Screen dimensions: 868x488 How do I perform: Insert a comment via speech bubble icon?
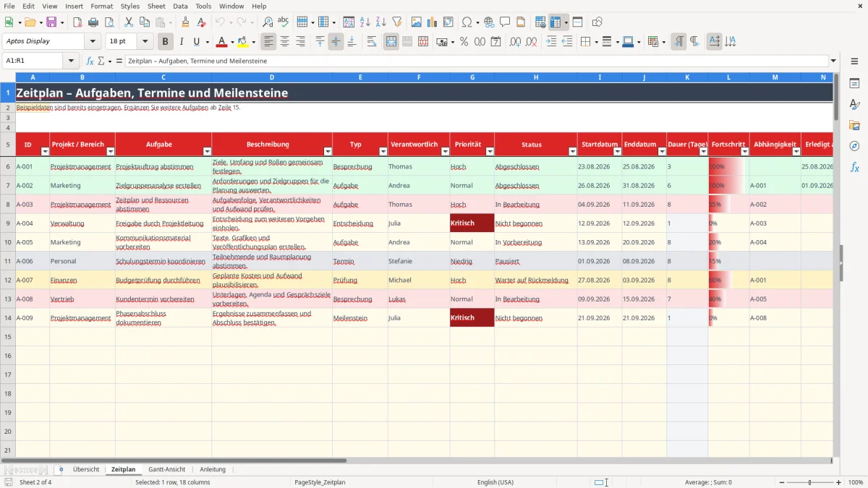pos(505,22)
